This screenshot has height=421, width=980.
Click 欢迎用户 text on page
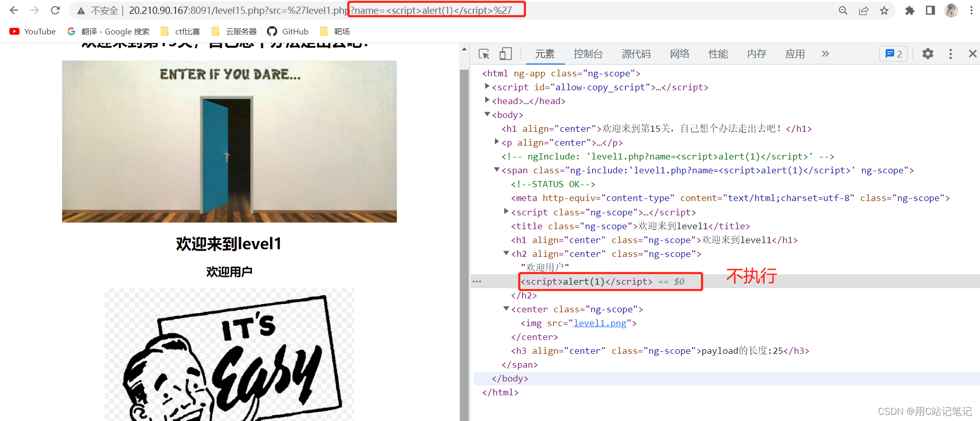pos(229,272)
